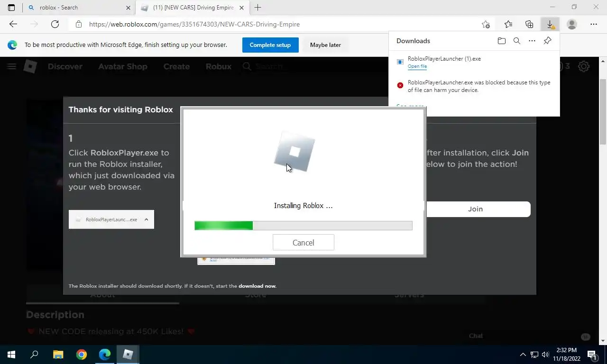This screenshot has height=364, width=607.
Task: Close the roblox - Search tab
Action: point(128,8)
